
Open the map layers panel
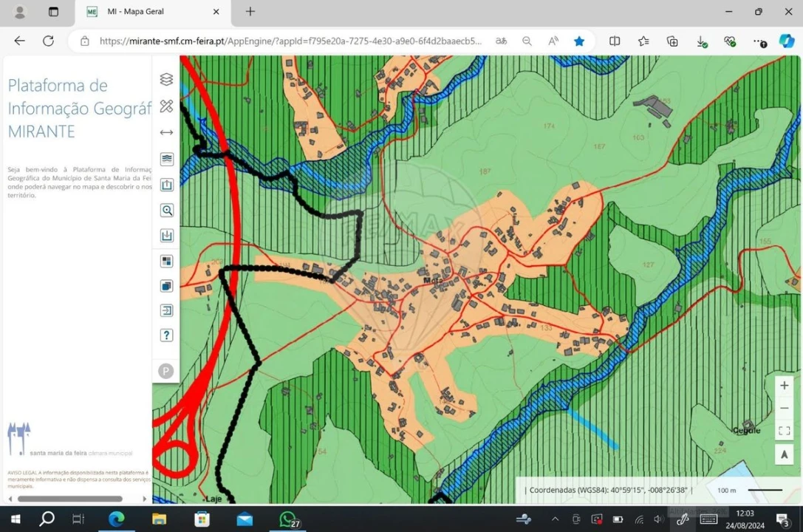click(x=166, y=79)
